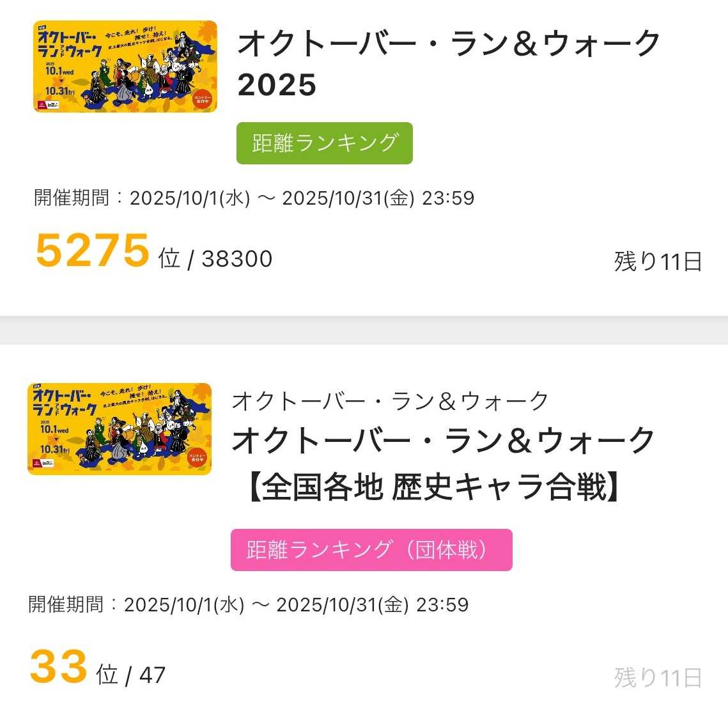Tap the 10.1wed date on top banner

coord(58,72)
